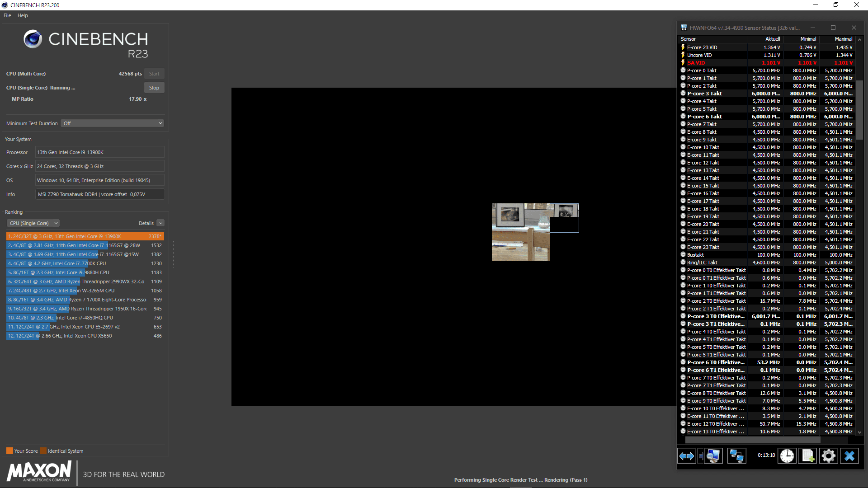Image resolution: width=868 pixels, height=488 pixels.
Task: Maximize the HWiNFO sensor window
Action: (x=833, y=28)
